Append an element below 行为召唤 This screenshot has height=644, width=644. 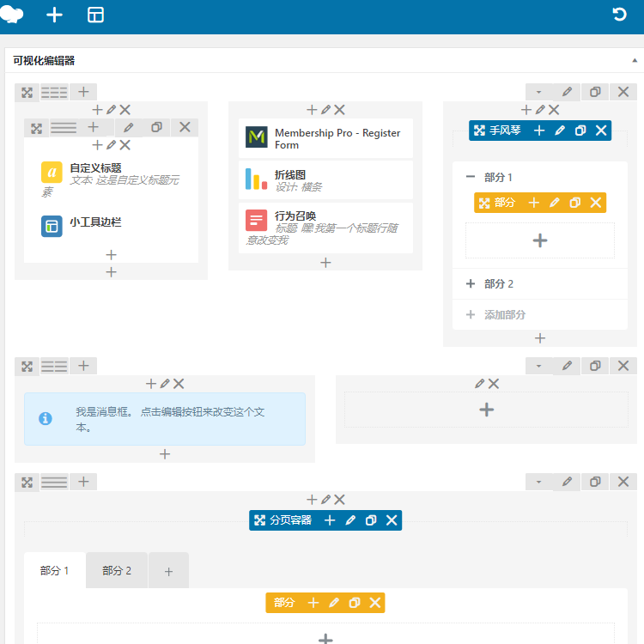(325, 263)
